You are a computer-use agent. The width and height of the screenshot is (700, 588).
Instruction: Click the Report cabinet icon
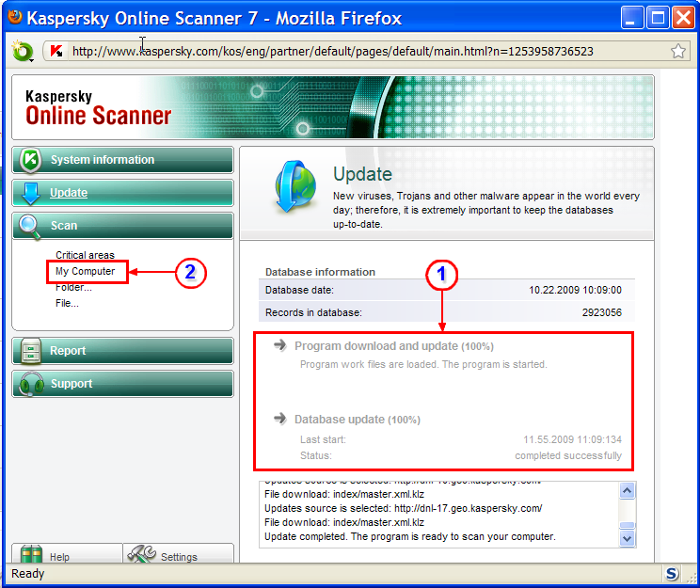(x=31, y=350)
